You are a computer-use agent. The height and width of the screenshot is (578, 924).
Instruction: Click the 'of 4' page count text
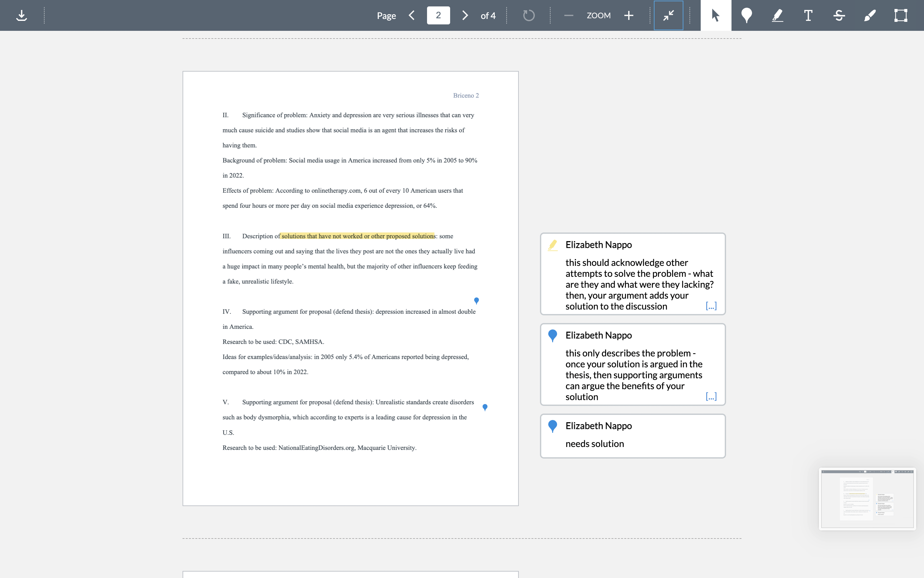click(x=488, y=16)
